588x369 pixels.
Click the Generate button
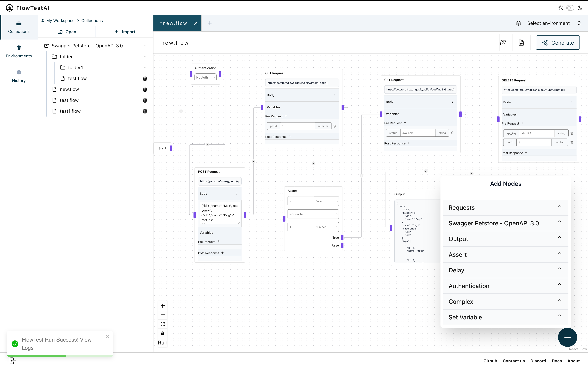(x=558, y=43)
